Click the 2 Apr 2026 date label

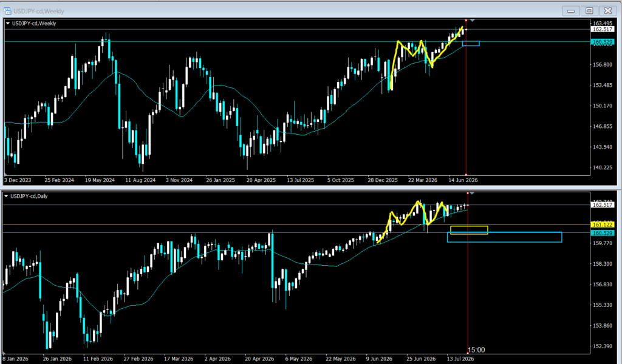click(219, 359)
